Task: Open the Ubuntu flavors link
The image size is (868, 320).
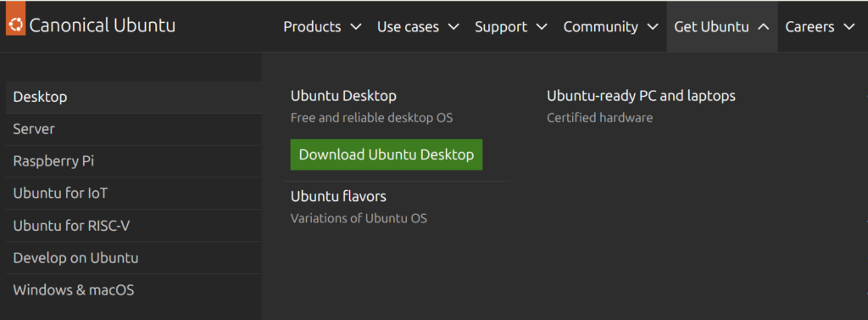Action: point(338,196)
